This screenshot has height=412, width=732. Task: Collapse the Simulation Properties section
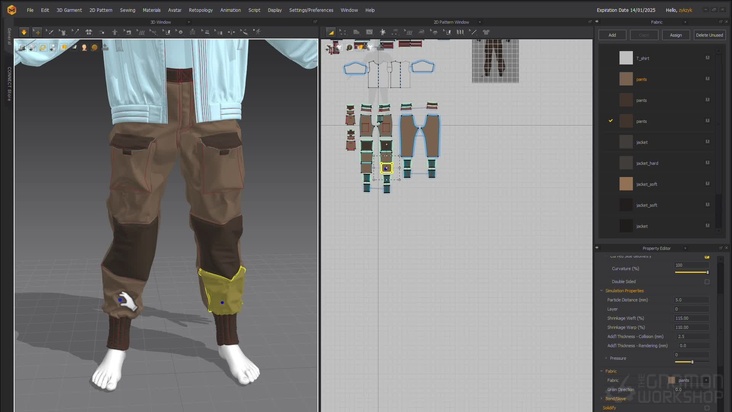coord(602,291)
